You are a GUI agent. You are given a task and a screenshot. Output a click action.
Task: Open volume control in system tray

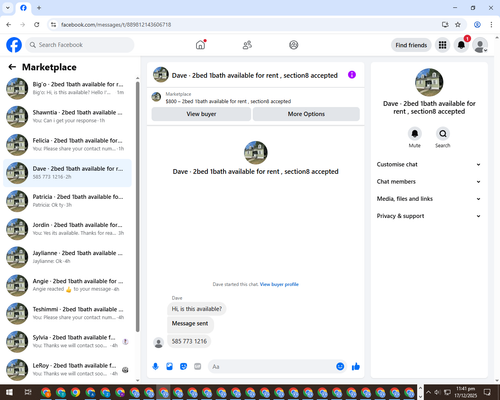point(438,392)
